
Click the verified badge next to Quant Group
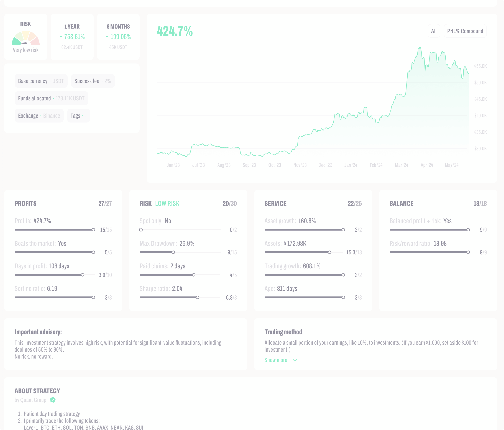pyautogui.click(x=53, y=400)
